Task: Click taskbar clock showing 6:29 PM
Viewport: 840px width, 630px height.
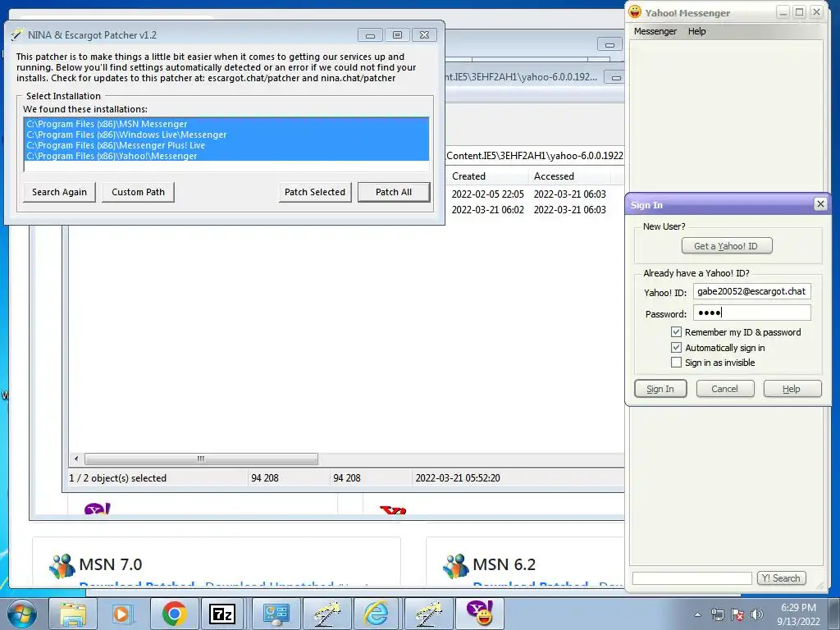Action: [798, 614]
